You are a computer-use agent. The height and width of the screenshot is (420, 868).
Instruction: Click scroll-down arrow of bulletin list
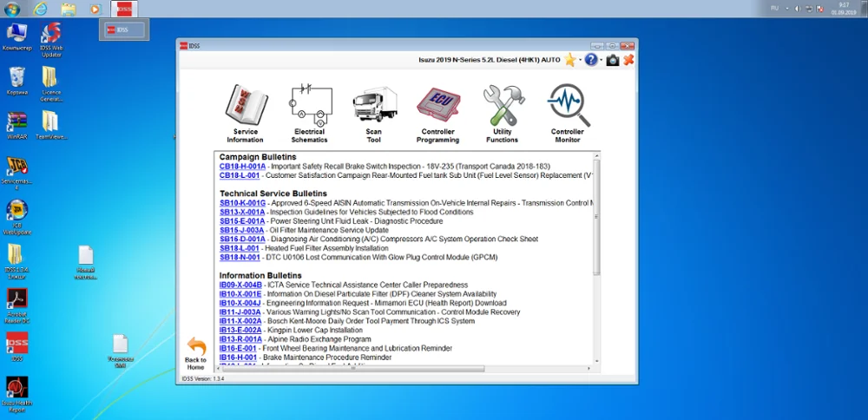pos(596,360)
